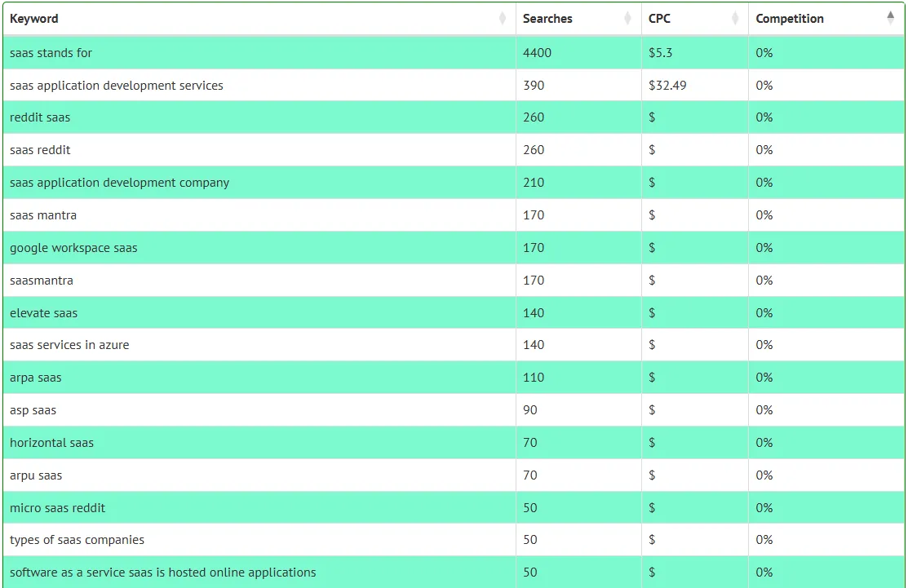Select keyword 'arpa saas'
Image resolution: width=908 pixels, height=588 pixels.
point(35,378)
